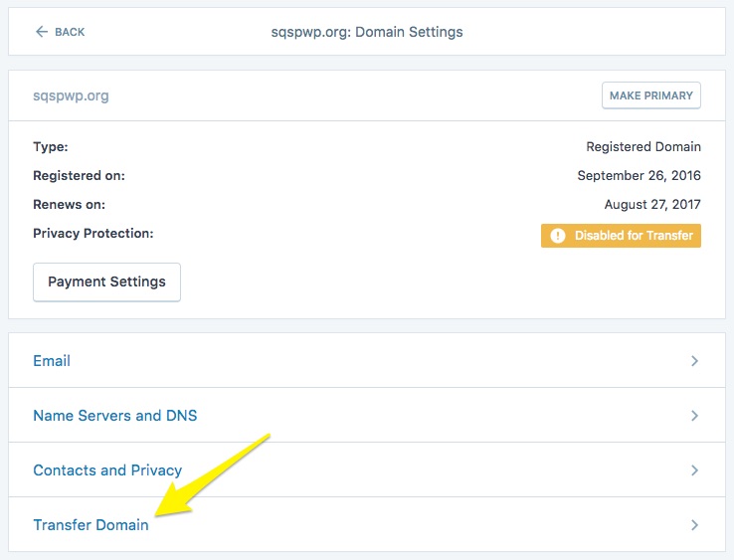Viewport: 734px width, 560px height.
Task: Click the exclamation warning icon in the badge
Action: [557, 236]
